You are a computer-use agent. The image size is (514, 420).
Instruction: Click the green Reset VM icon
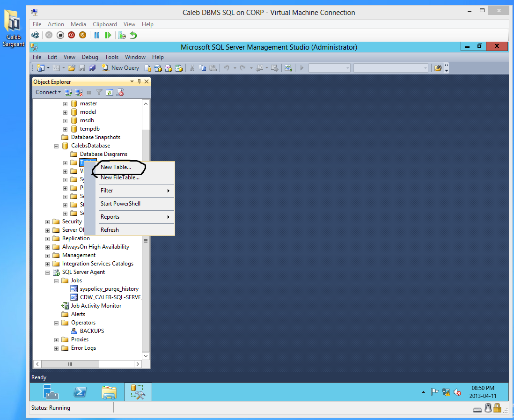[108, 35]
